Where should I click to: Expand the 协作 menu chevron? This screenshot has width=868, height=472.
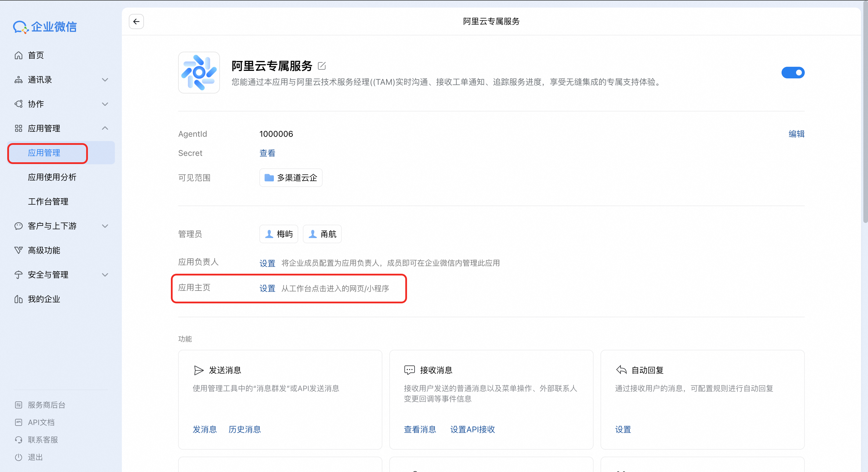(x=105, y=104)
